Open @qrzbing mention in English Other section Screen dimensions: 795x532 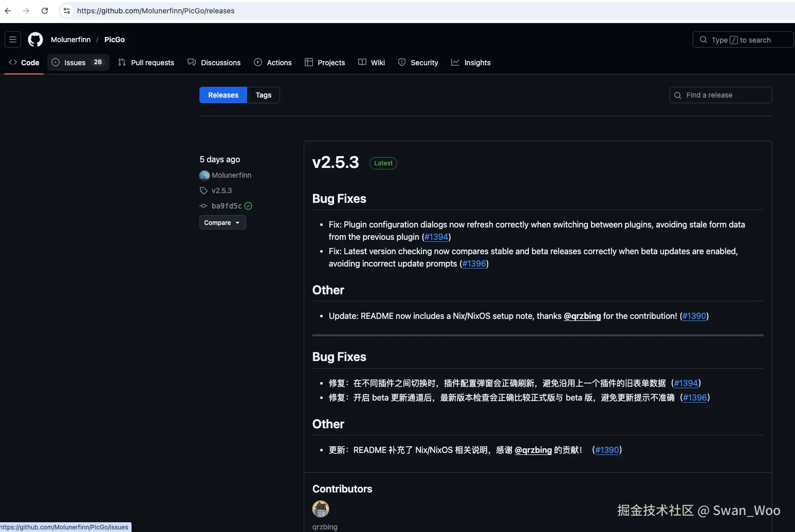pos(582,316)
